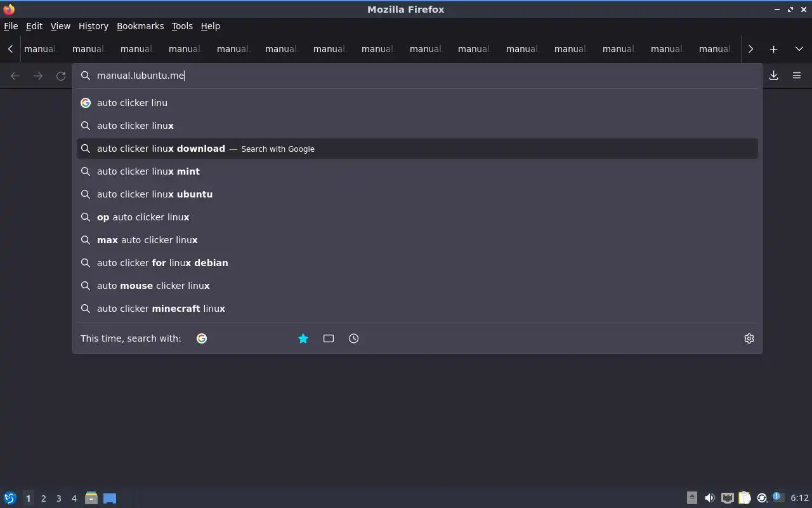Click the search icon beside 'op auto clicker linux'
The image size is (812, 508).
86,217
